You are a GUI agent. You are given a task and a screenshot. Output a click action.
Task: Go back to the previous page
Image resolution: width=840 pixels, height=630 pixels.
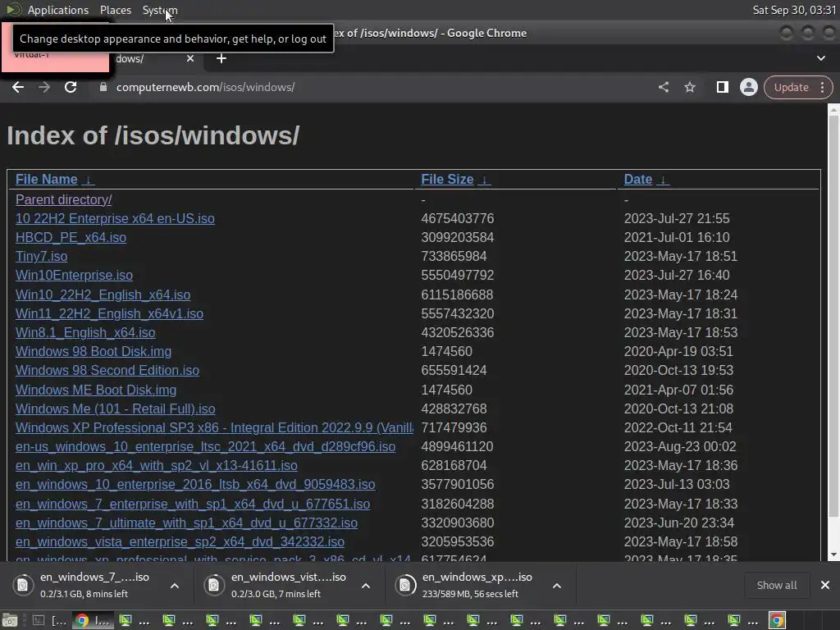[18, 87]
